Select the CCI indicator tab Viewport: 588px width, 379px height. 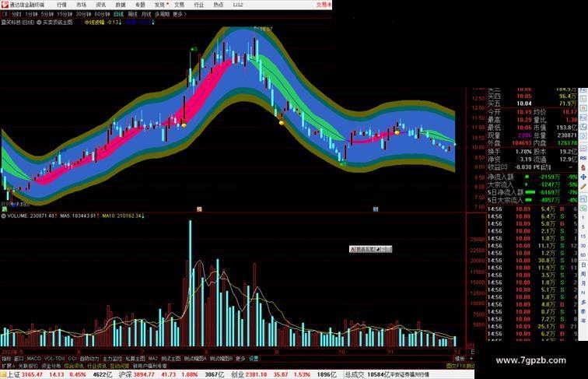(72, 359)
